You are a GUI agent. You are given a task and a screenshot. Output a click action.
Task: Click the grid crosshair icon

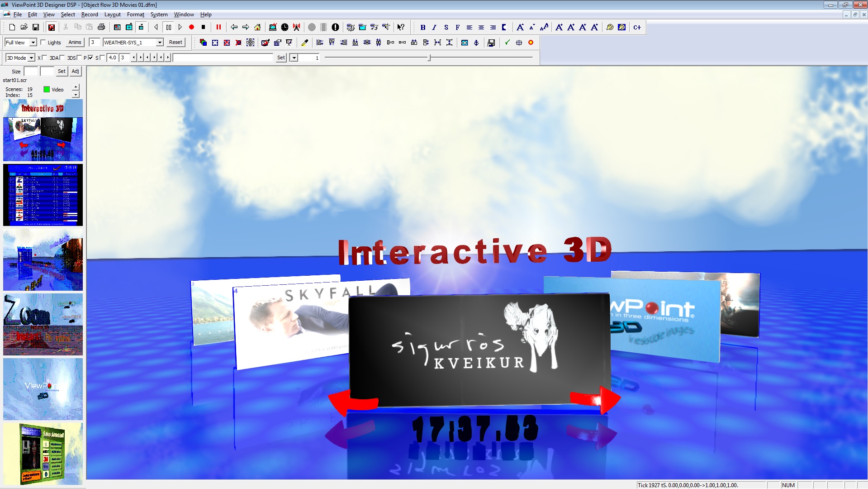519,43
